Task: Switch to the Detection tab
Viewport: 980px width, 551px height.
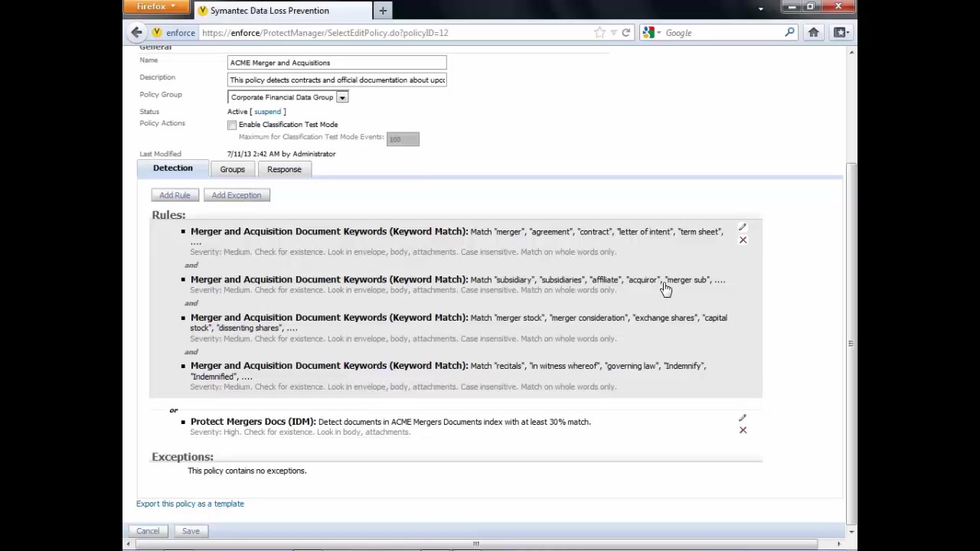Action: [x=173, y=168]
